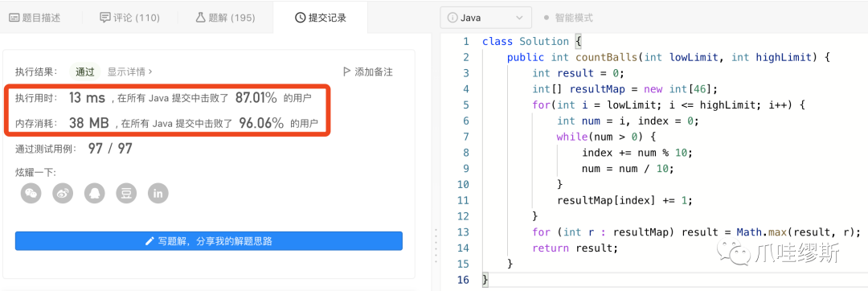Click the 添加备注 link
This screenshot has height=291, width=868.
(x=374, y=72)
